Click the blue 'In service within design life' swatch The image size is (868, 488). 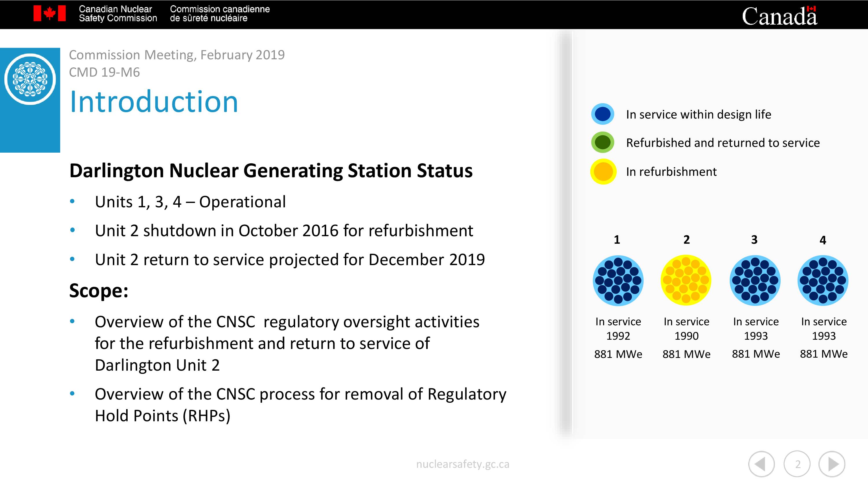pyautogui.click(x=603, y=114)
